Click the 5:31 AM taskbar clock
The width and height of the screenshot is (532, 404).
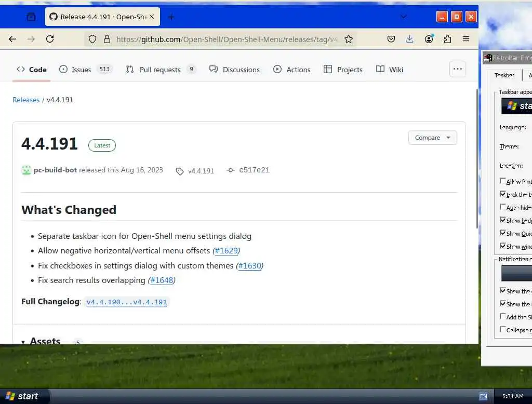(513, 396)
